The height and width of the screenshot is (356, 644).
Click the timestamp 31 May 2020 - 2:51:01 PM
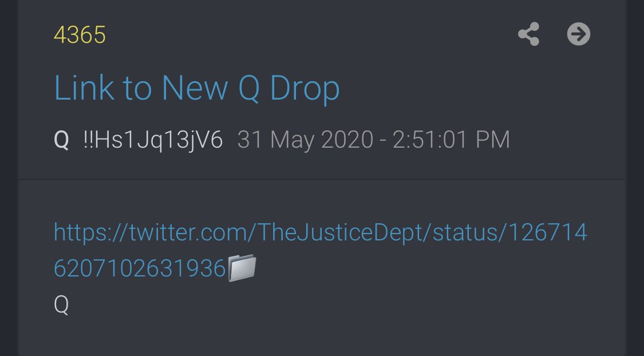pyautogui.click(x=373, y=140)
